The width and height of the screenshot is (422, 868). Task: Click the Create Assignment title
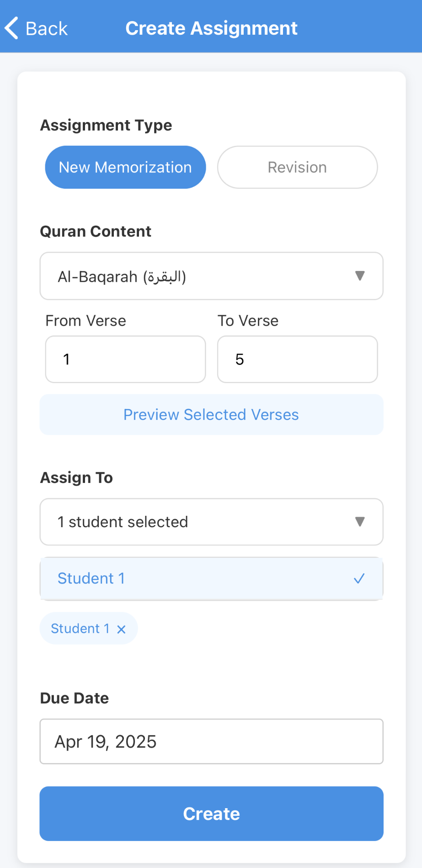211,28
